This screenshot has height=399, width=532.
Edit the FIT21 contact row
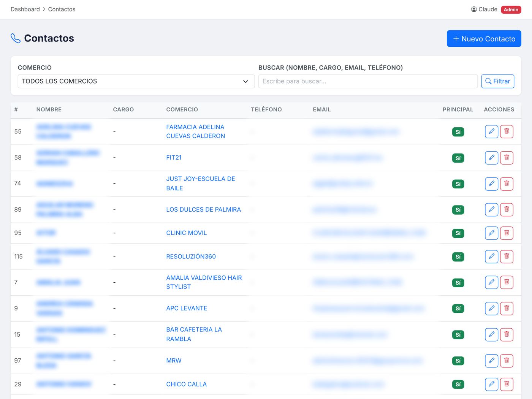click(491, 158)
